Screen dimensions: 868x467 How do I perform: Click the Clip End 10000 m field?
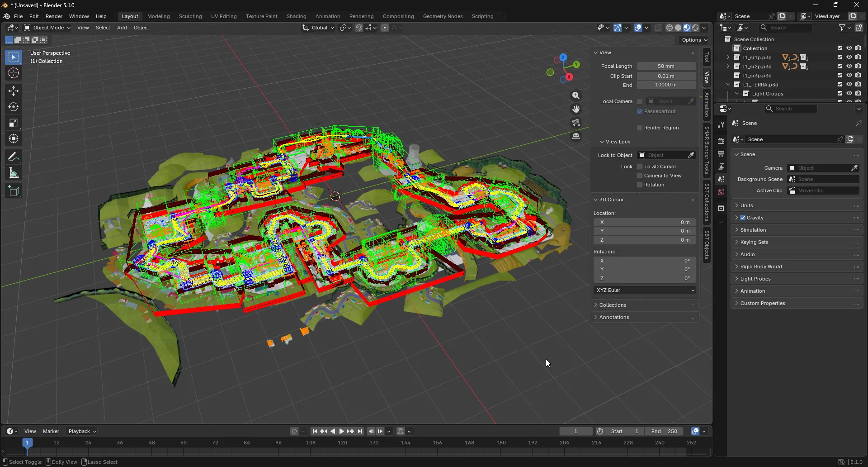(x=666, y=85)
